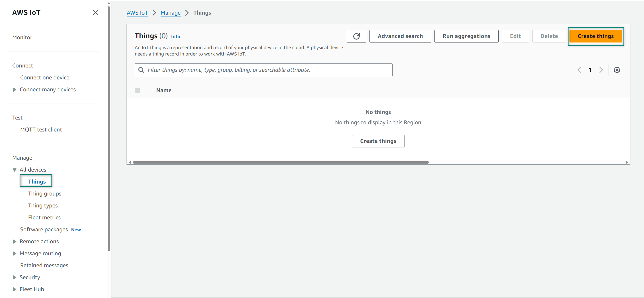Collapse the All devices tree
This screenshot has width=644, height=298.
pyautogui.click(x=15, y=170)
